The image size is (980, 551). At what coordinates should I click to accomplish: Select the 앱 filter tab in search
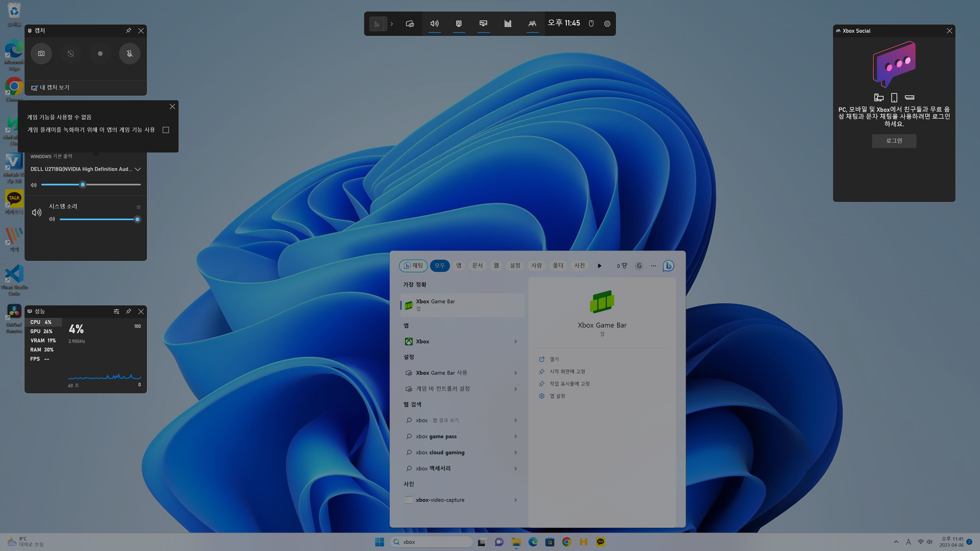click(x=459, y=265)
